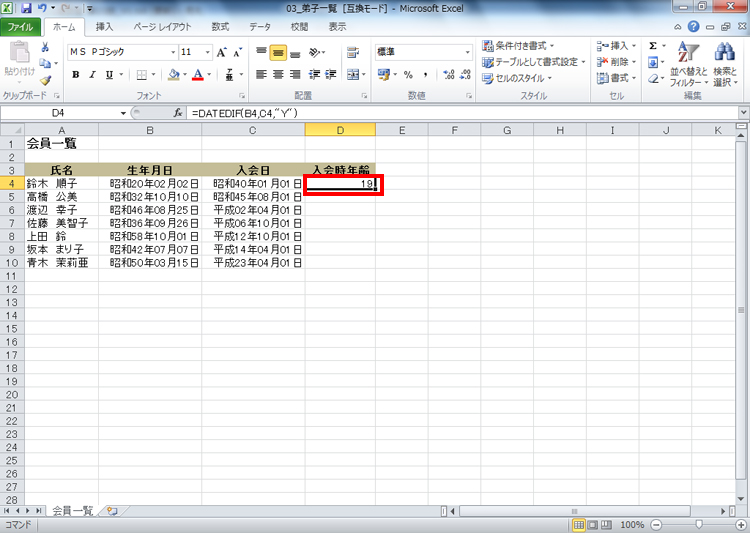The image size is (750, 533).
Task: Click the insert new worksheet tab icon
Action: click(112, 511)
